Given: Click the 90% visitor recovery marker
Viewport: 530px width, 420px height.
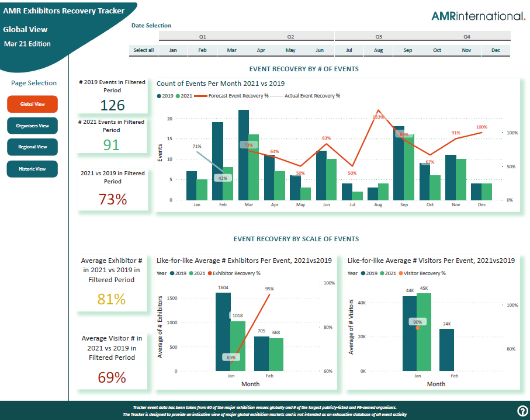Looking at the screenshot, I should [x=417, y=328].
